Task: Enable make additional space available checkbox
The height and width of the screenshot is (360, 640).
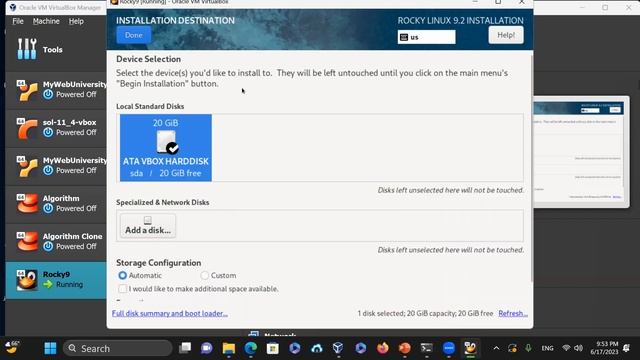Action: [122, 289]
